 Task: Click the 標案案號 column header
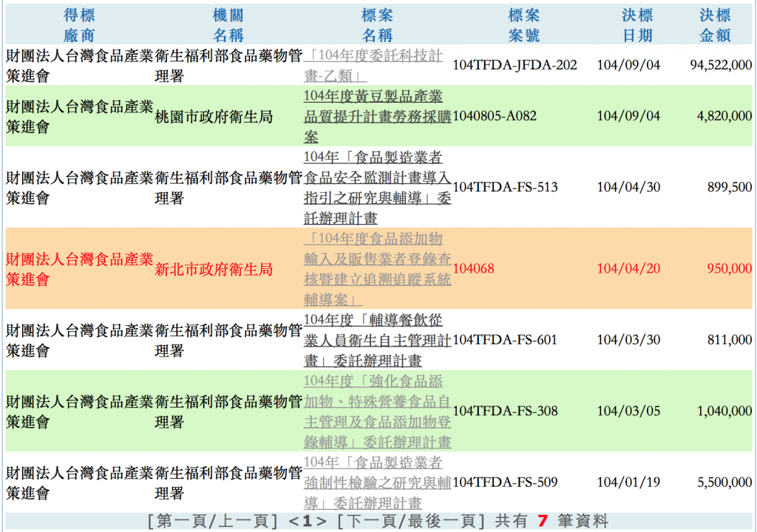pyautogui.click(x=524, y=25)
